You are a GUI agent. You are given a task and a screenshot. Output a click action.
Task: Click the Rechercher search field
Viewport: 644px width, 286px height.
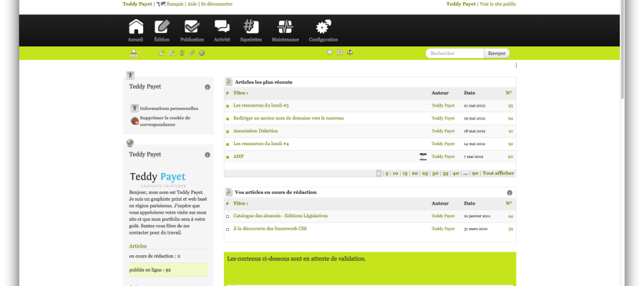click(455, 53)
